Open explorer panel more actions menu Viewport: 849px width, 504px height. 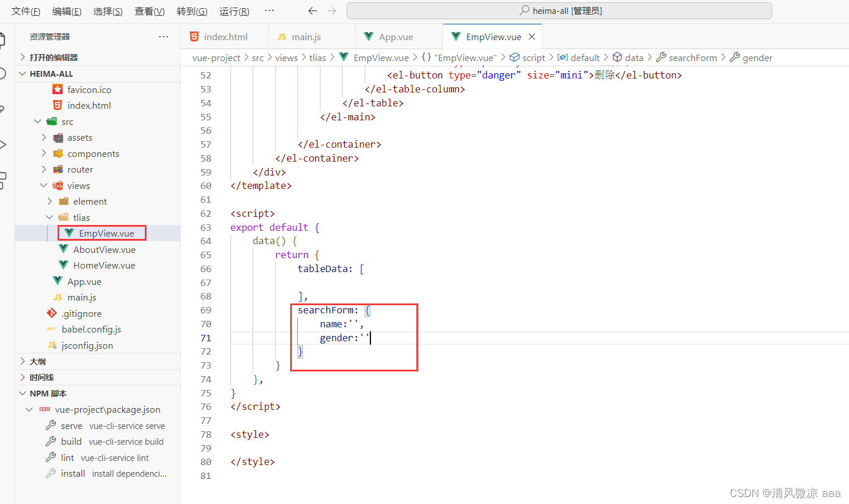[164, 37]
